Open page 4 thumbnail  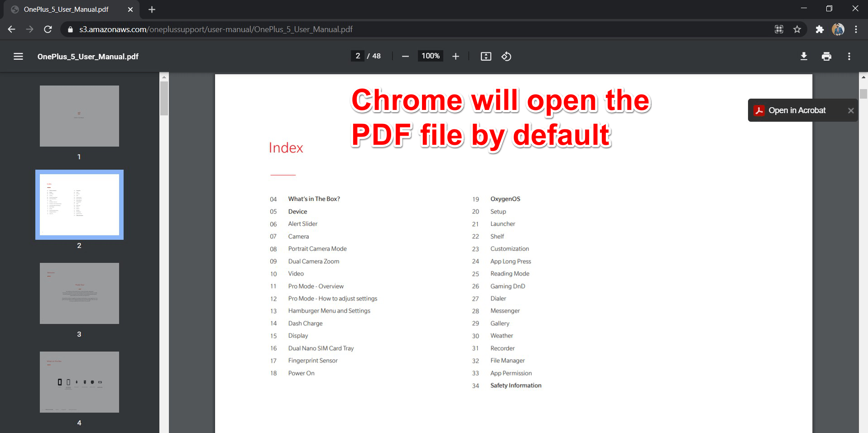click(x=79, y=382)
